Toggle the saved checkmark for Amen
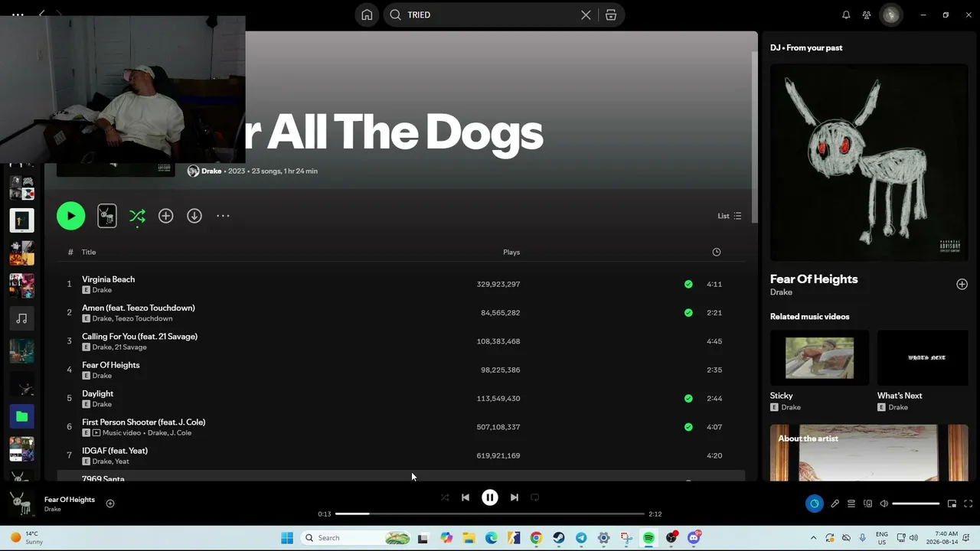 pyautogui.click(x=688, y=312)
